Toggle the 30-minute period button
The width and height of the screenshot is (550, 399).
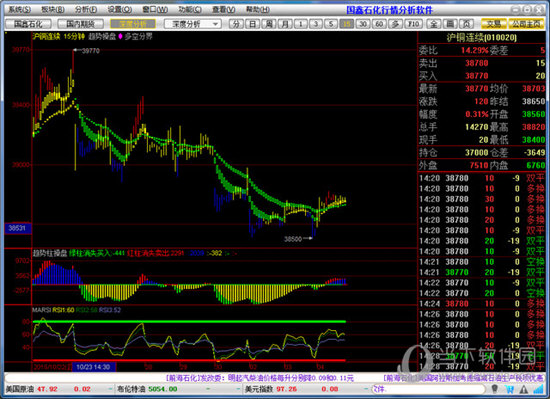click(363, 24)
